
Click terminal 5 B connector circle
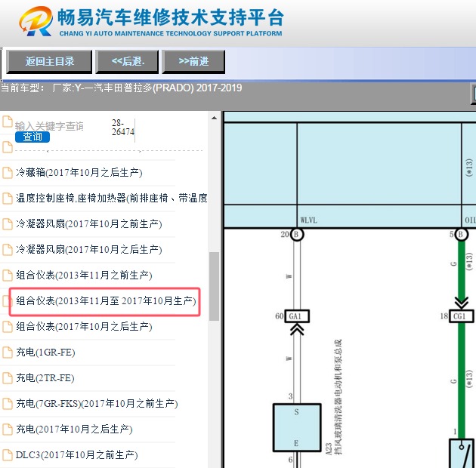461,235
